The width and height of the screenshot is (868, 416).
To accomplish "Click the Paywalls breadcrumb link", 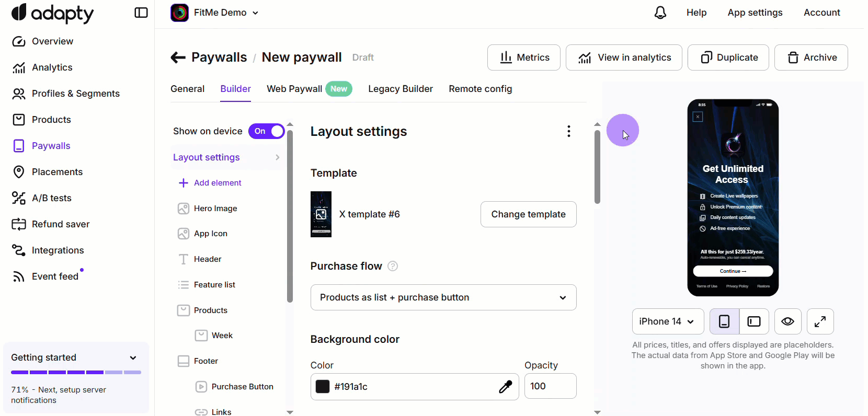I will click(x=219, y=57).
